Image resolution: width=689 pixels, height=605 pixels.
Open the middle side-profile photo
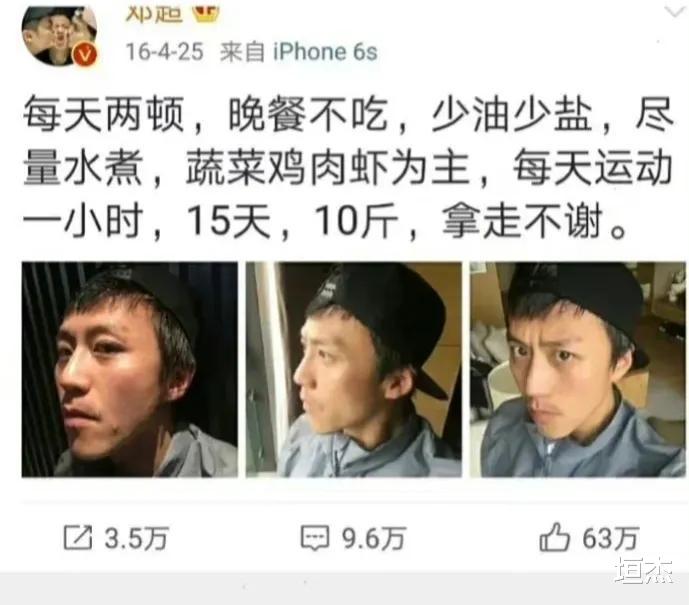click(x=354, y=369)
